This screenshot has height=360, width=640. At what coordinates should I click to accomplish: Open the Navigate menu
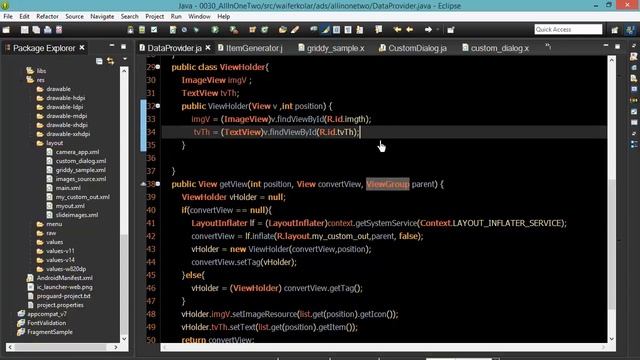(x=102, y=16)
